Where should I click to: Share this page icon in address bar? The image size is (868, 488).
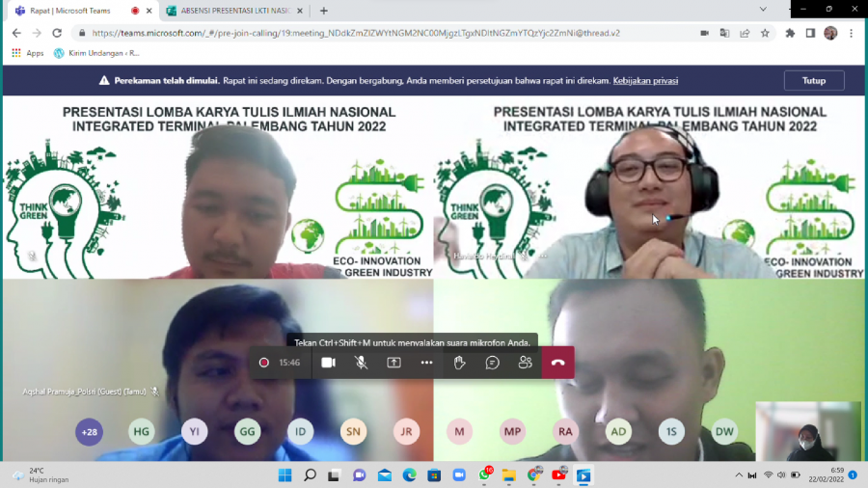[x=745, y=33]
